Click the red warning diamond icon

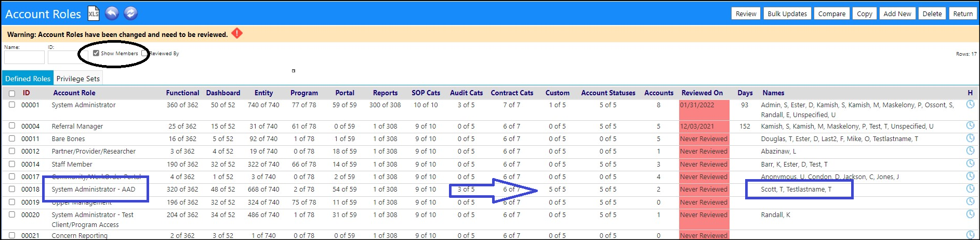(237, 33)
